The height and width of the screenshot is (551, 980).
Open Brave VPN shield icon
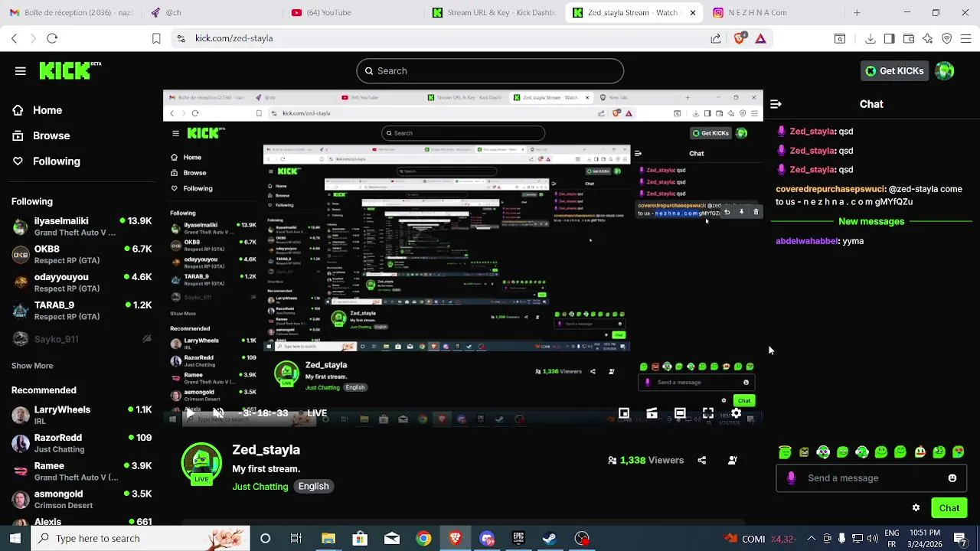coord(947,38)
